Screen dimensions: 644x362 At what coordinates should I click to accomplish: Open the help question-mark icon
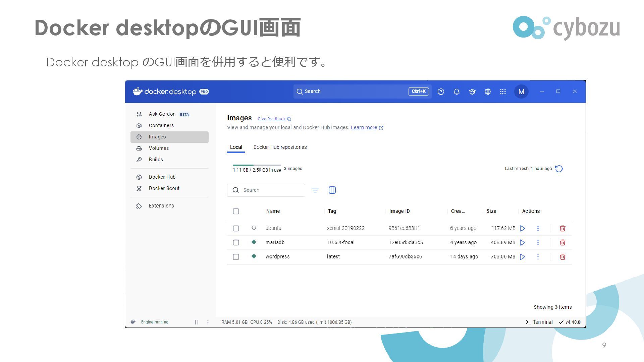coord(441,92)
